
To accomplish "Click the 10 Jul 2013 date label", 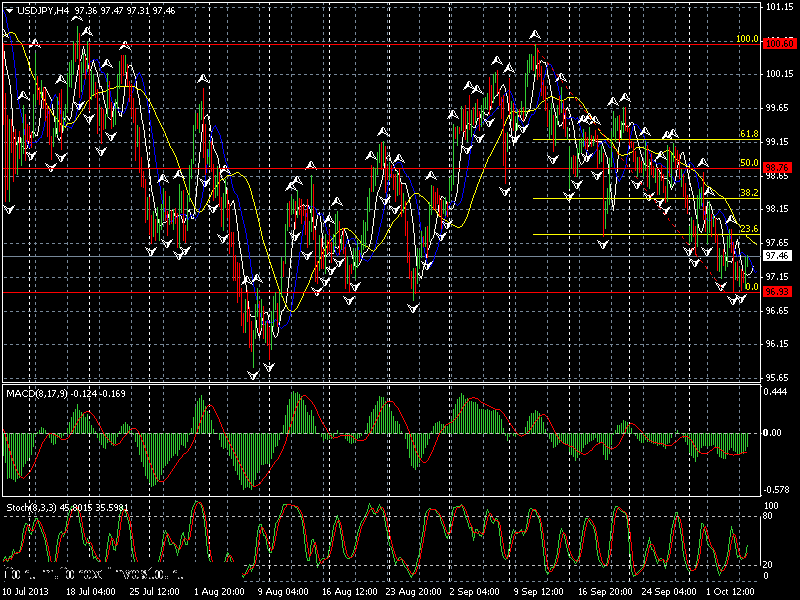I will click(24, 592).
